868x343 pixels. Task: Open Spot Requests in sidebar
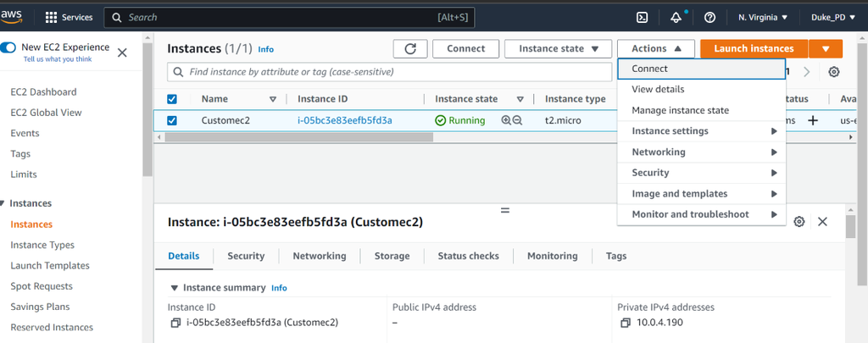pos(42,286)
